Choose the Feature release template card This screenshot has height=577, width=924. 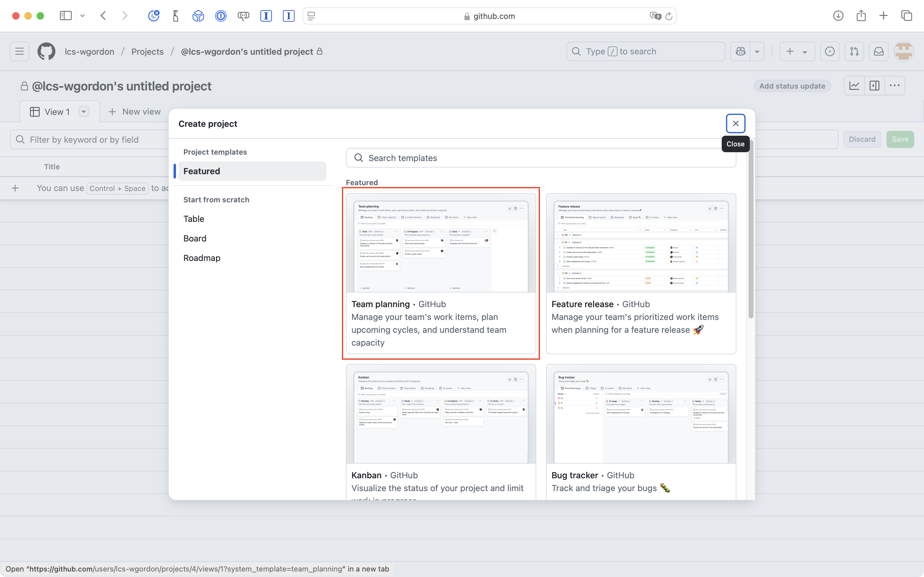640,273
